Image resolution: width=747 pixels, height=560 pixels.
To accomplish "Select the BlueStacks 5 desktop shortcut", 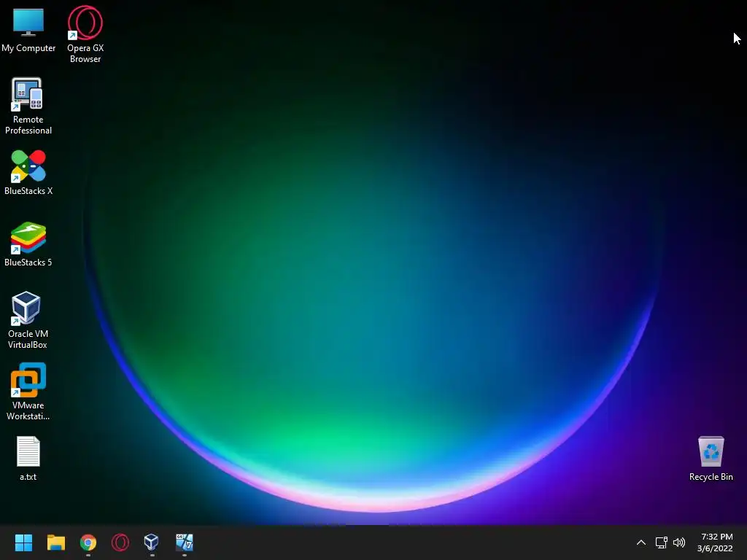I will click(x=28, y=244).
